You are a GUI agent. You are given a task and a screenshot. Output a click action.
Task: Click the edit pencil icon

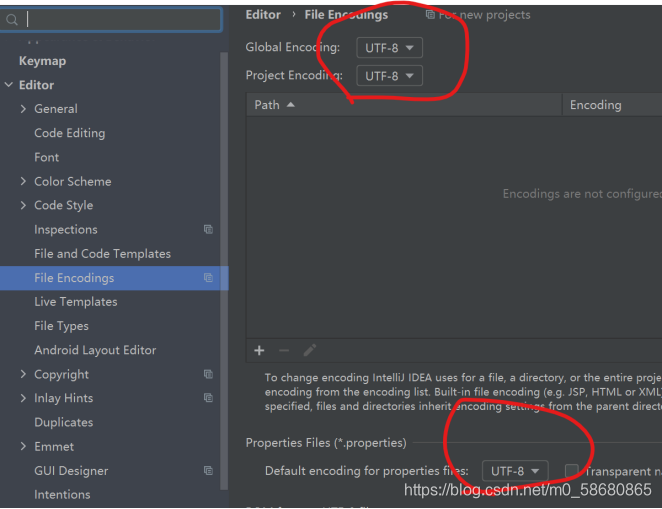(x=309, y=350)
